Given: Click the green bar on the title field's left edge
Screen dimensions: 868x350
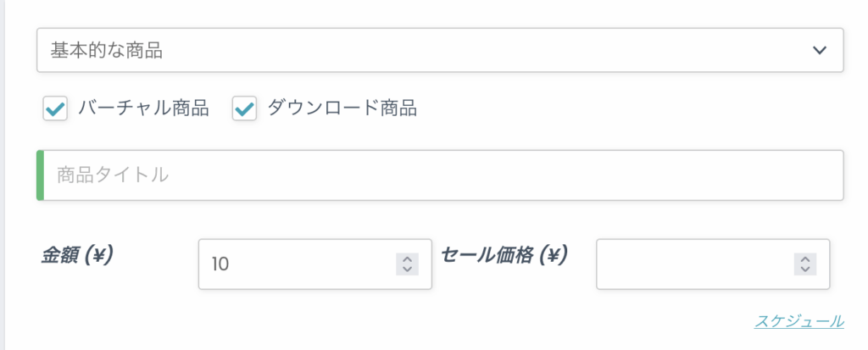Looking at the screenshot, I should pos(40,175).
